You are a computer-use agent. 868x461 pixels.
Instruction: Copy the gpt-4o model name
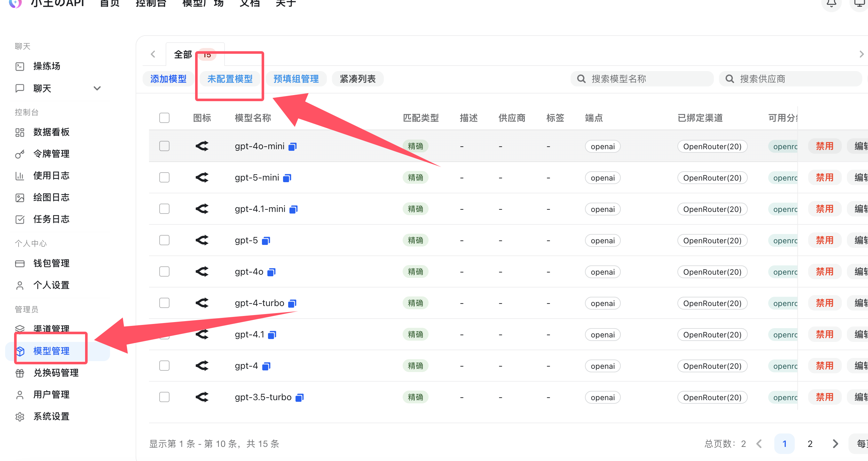pyautogui.click(x=271, y=272)
